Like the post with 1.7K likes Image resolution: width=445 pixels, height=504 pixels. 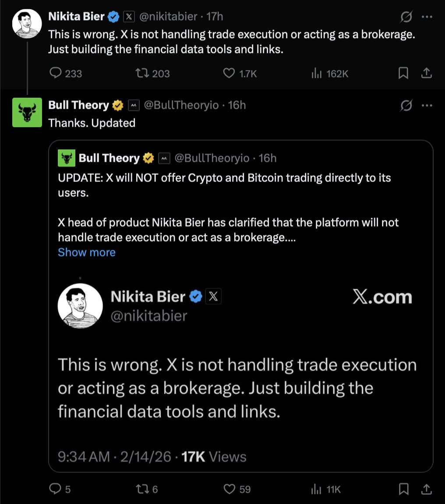pyautogui.click(x=229, y=74)
